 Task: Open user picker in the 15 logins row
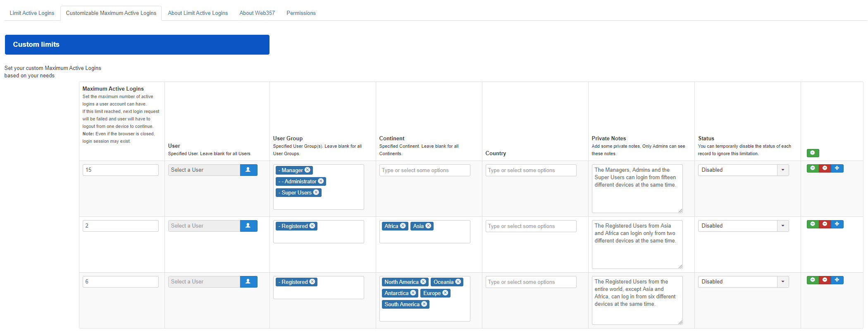click(248, 170)
